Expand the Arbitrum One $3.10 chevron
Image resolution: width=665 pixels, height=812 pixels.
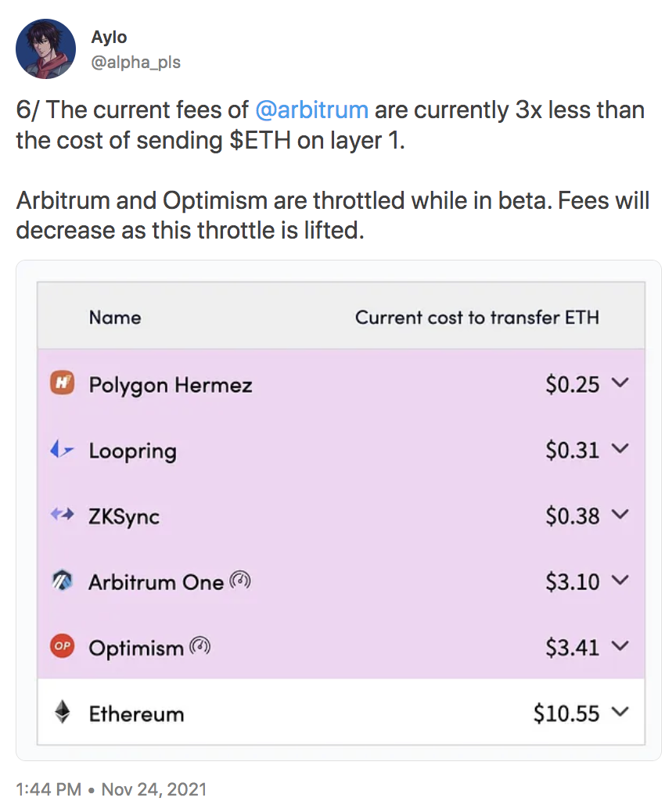(620, 580)
